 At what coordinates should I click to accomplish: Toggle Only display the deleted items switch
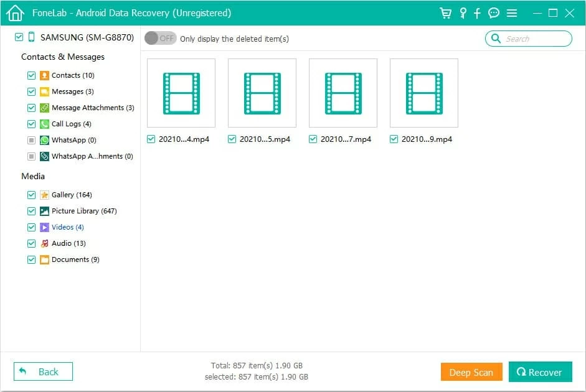160,39
